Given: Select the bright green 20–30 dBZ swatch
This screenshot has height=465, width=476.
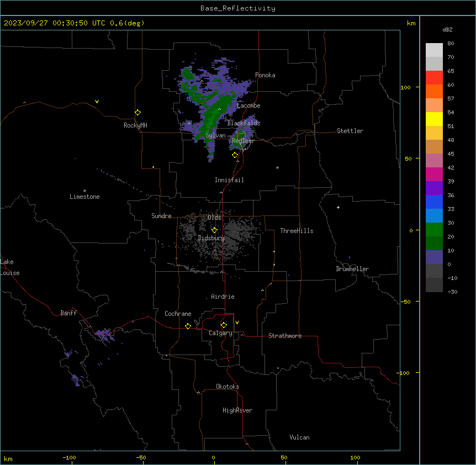Looking at the screenshot, I should (x=434, y=230).
